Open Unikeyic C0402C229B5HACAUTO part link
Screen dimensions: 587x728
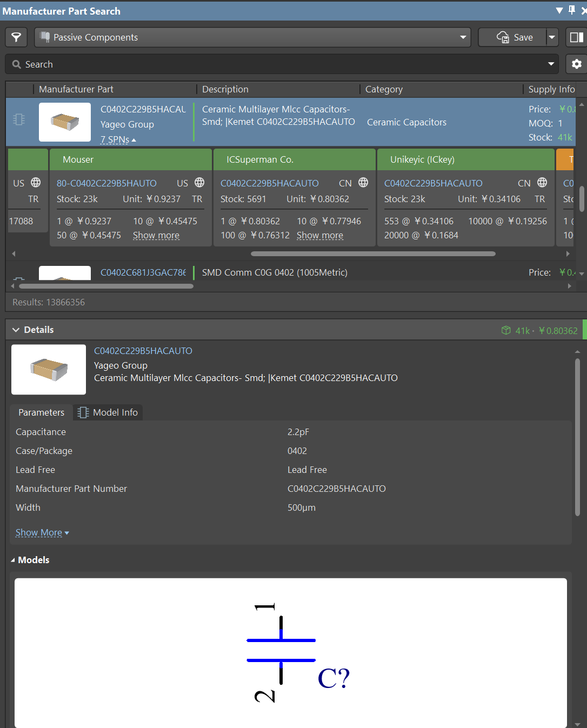pos(433,183)
